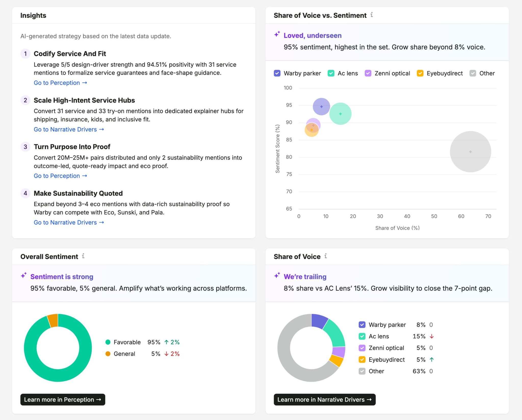
Task: Click 63% value in Other row
Action: [x=419, y=371]
